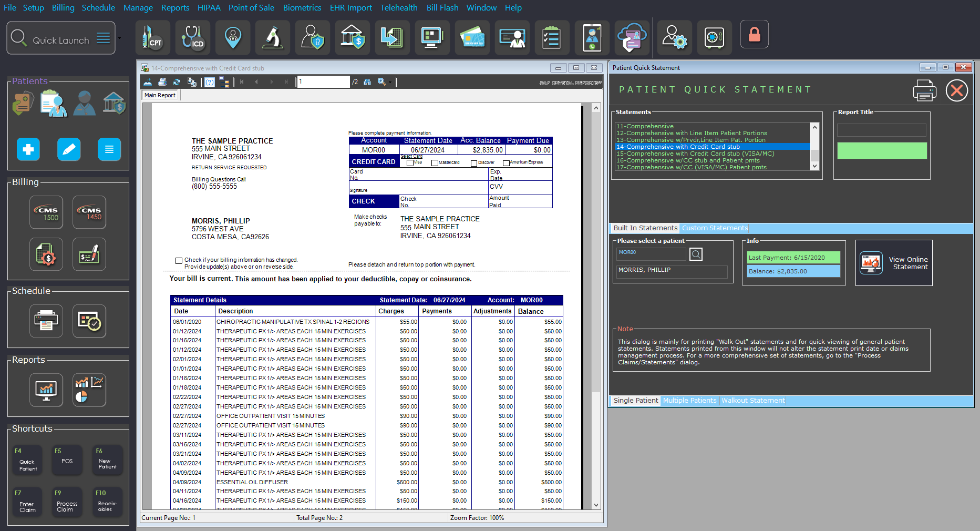Screen dimensions: 980x531
Task: Open the CPT codes toolbar icon
Action: click(x=152, y=38)
